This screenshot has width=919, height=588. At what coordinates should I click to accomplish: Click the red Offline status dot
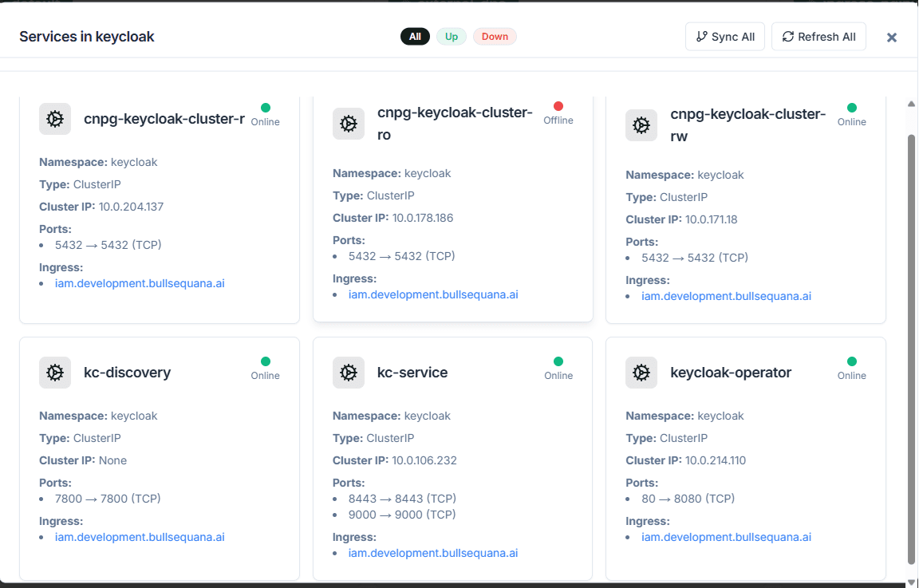(558, 106)
